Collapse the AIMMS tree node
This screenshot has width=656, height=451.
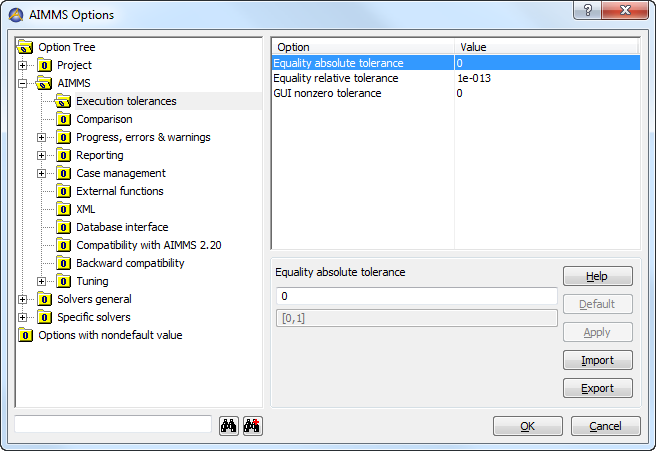23,83
